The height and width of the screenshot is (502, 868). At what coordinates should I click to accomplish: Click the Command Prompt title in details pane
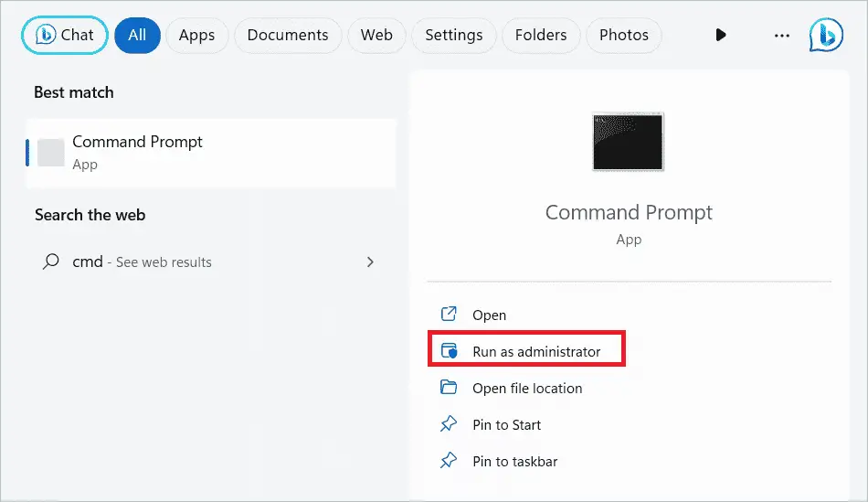(x=629, y=213)
